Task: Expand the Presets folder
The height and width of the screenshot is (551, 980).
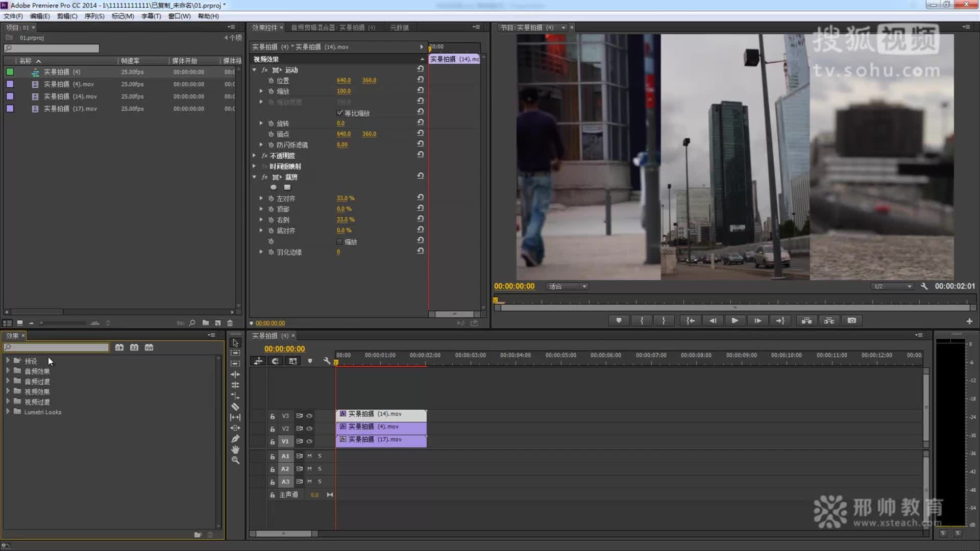Action: (8, 361)
